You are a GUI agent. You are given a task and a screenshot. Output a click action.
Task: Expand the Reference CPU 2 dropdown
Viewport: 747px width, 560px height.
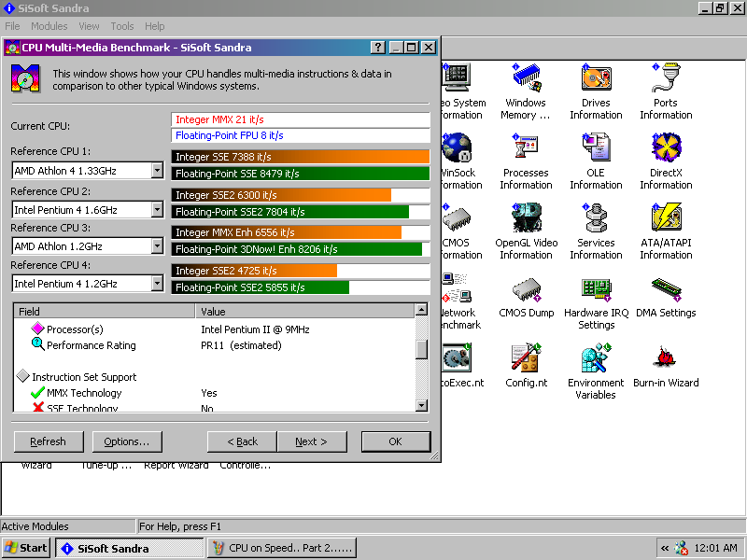[x=157, y=210]
